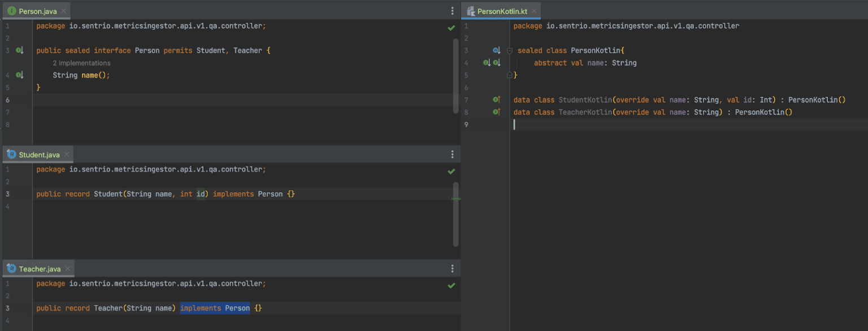Open the kebab menu in the Teacher.java pane

pos(452,268)
